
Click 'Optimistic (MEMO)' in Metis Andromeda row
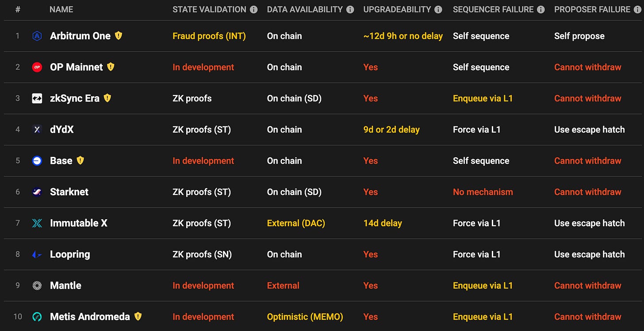click(x=305, y=317)
